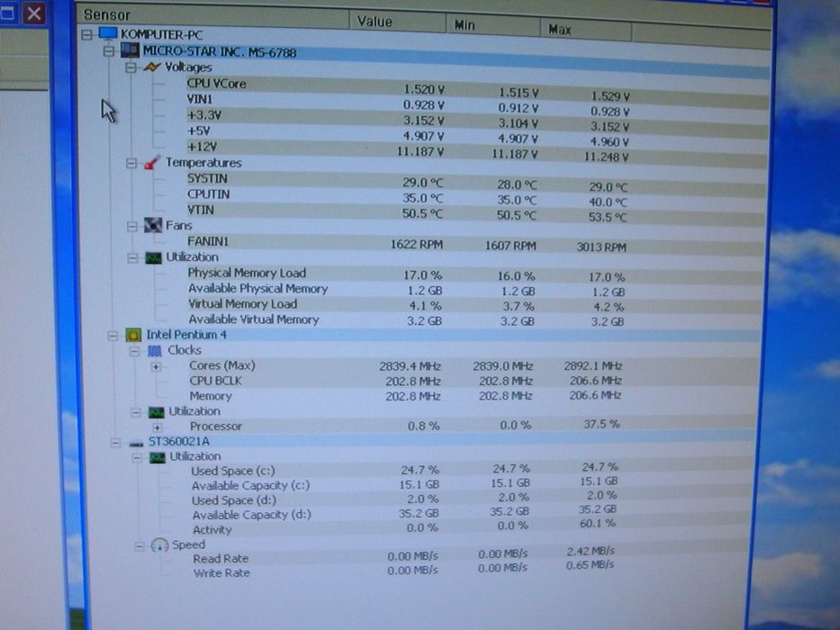Image resolution: width=840 pixels, height=630 pixels.
Task: Click the 37.5 % Processor max value
Action: click(601, 424)
